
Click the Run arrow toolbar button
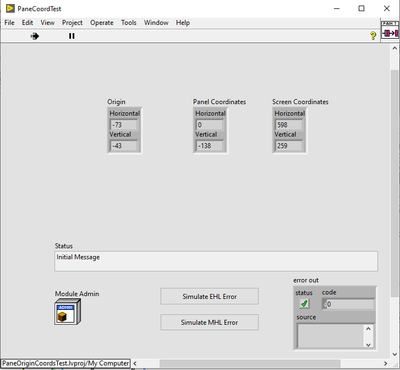[x=35, y=36]
